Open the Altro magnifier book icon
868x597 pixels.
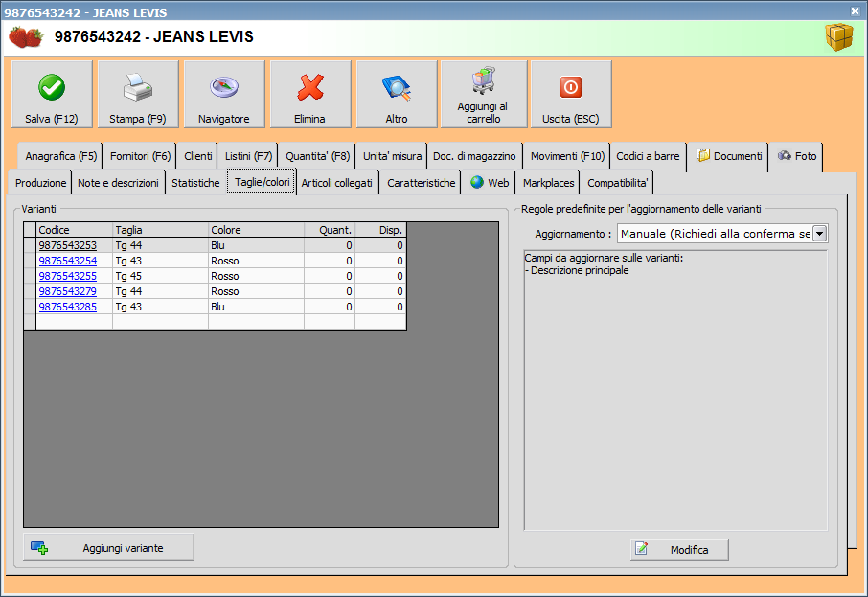(397, 88)
